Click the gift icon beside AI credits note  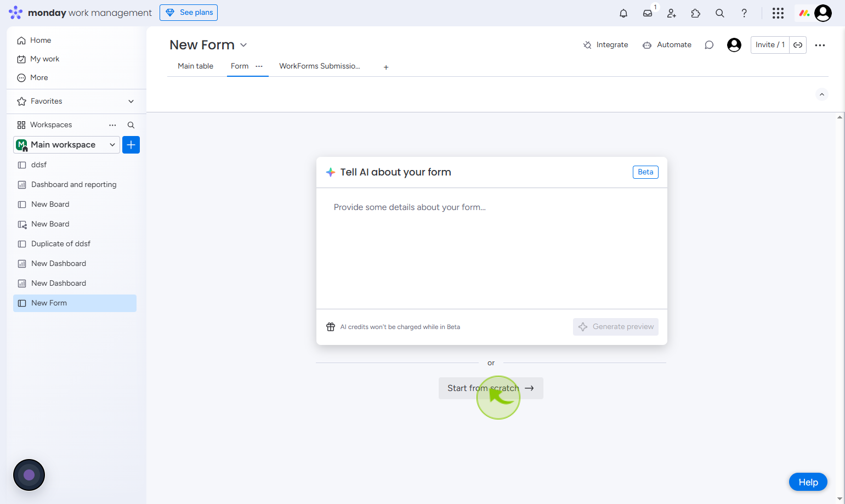tap(331, 327)
